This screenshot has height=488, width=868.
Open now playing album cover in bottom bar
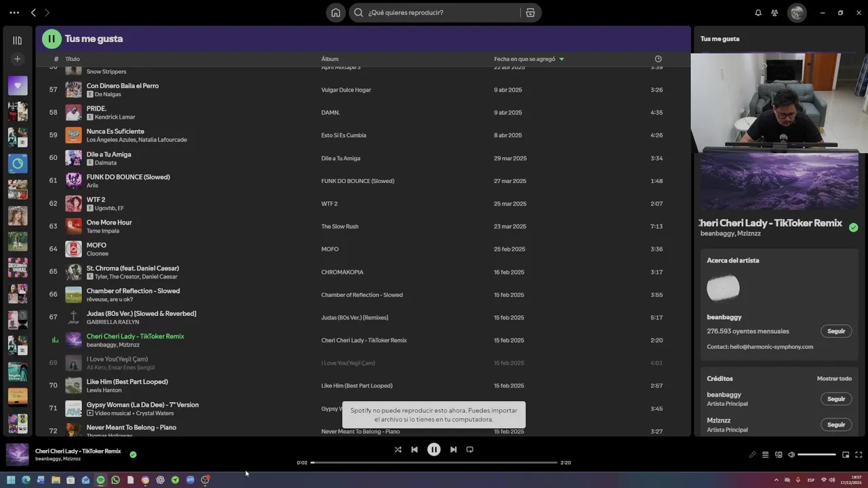pyautogui.click(x=18, y=455)
